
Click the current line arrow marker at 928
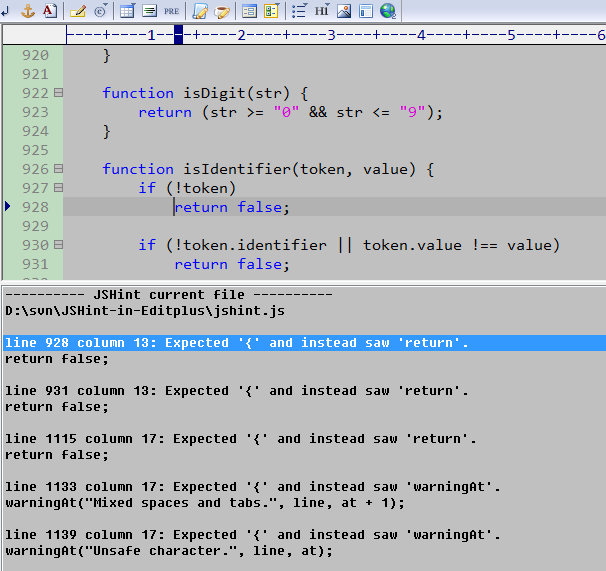(7, 206)
